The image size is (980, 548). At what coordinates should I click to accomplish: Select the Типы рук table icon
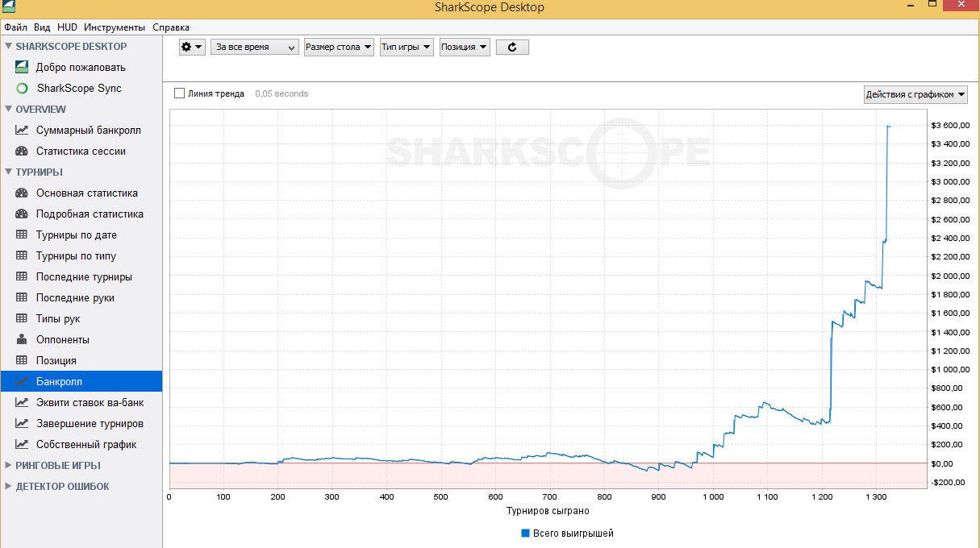22,318
